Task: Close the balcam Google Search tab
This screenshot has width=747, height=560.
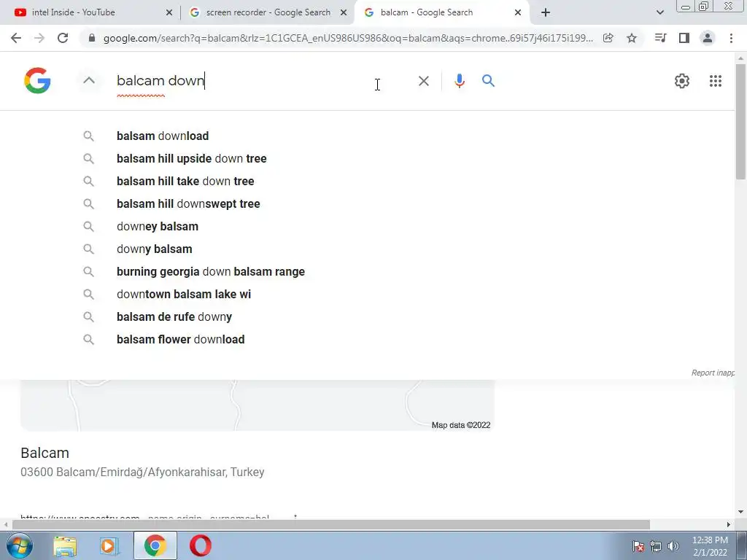Action: tap(518, 12)
